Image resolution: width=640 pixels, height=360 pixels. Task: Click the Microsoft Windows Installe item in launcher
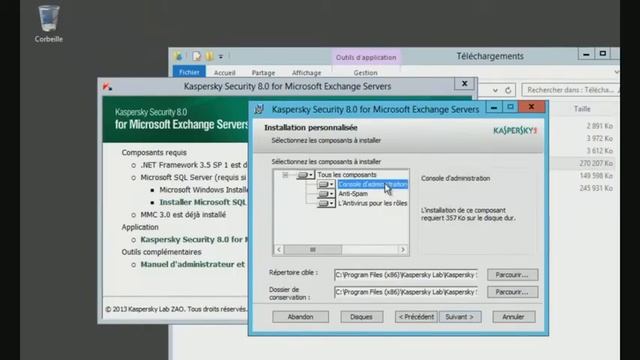tap(203, 190)
